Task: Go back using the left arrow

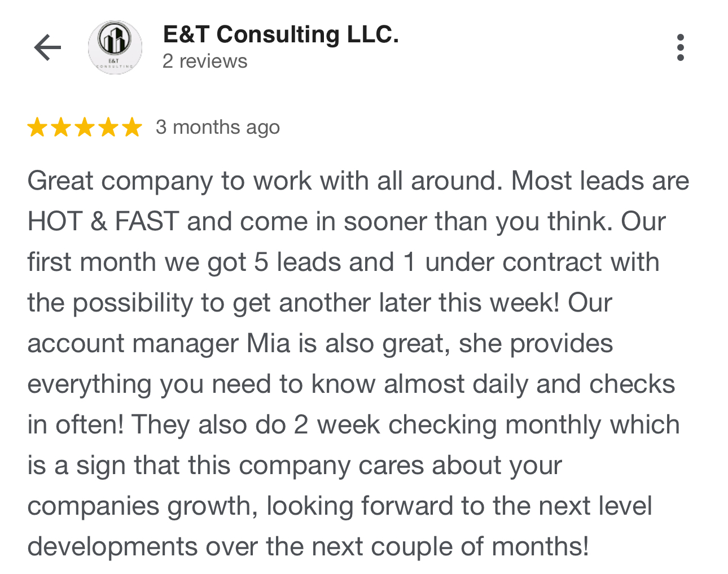Action: (x=47, y=47)
